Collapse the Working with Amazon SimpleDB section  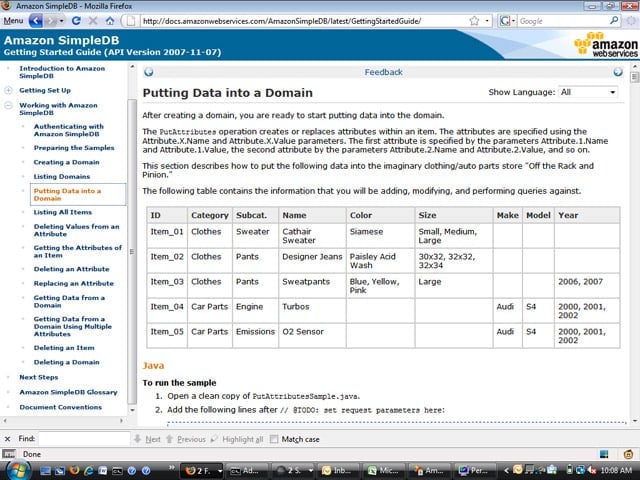click(8, 106)
